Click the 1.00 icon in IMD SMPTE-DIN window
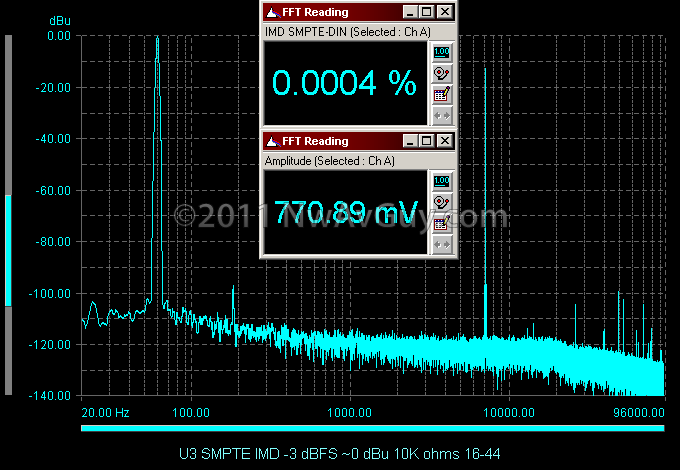Screen dimensions: 680x470 (442, 53)
